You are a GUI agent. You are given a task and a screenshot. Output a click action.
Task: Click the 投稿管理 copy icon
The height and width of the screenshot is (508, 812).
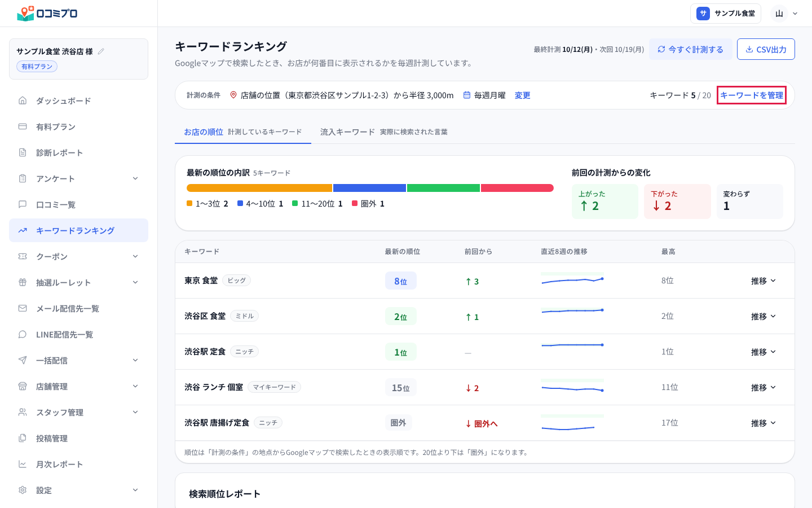(23, 438)
